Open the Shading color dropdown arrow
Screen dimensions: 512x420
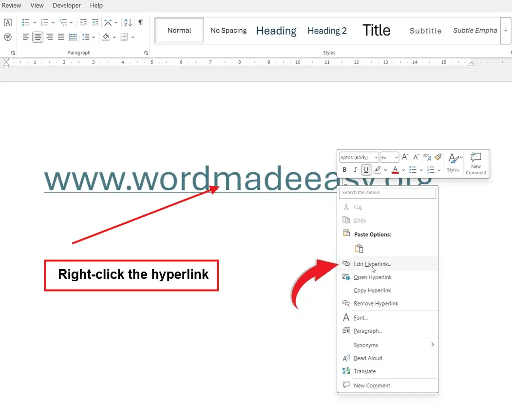pos(114,37)
